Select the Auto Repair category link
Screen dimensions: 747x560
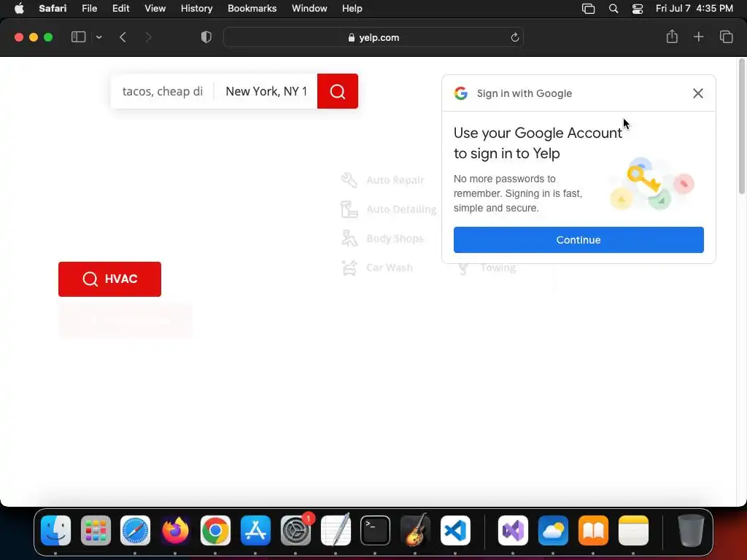tap(395, 180)
